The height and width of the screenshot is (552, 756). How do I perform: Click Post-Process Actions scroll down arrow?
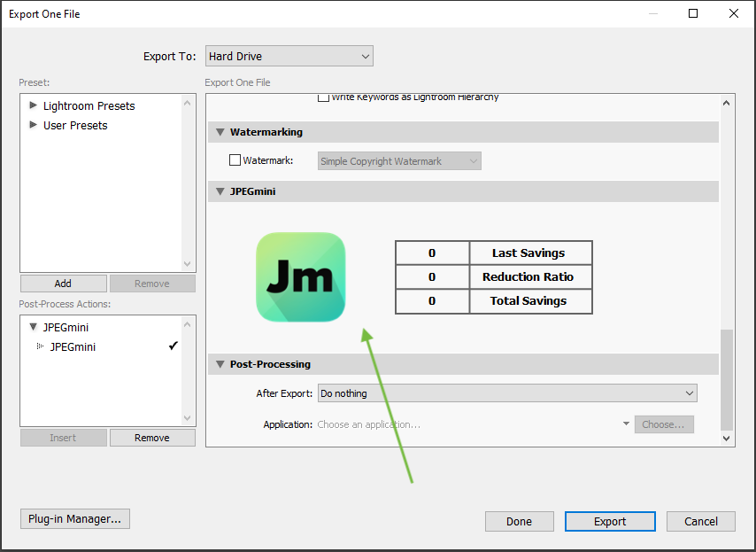coord(188,418)
